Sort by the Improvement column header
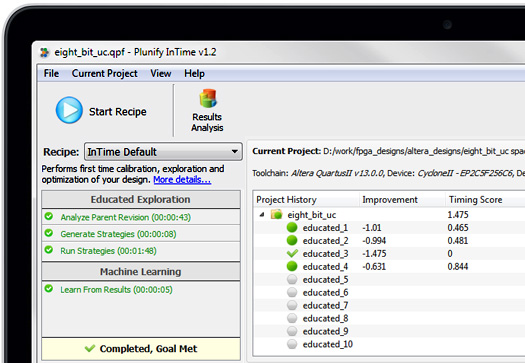Viewport: 525px width, 363px height. click(x=390, y=200)
